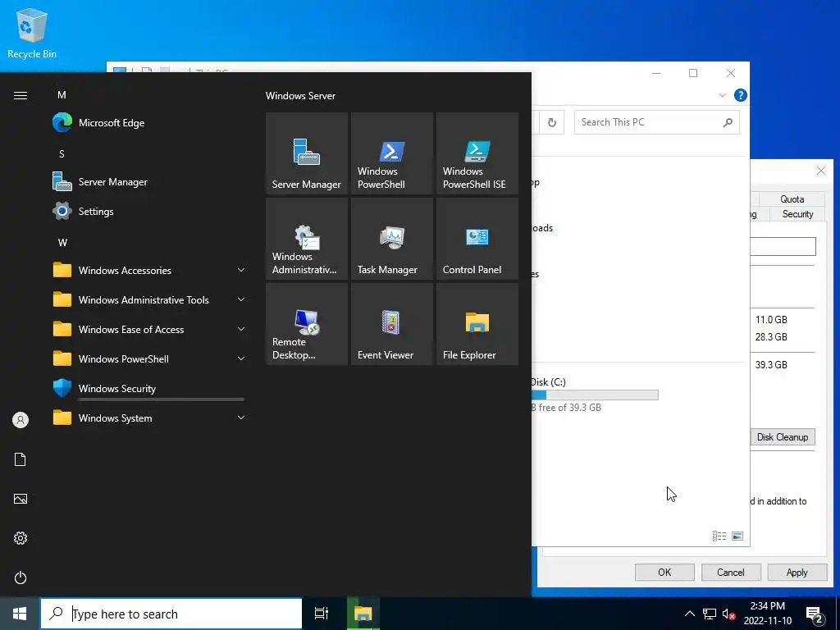Click the letter W group header
840x630 pixels.
tap(62, 243)
